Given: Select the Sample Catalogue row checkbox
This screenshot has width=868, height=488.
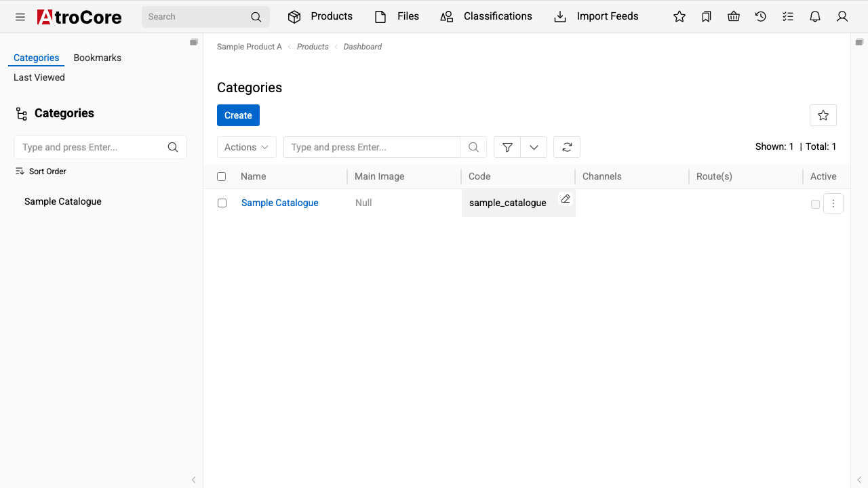Looking at the screenshot, I should [x=222, y=203].
